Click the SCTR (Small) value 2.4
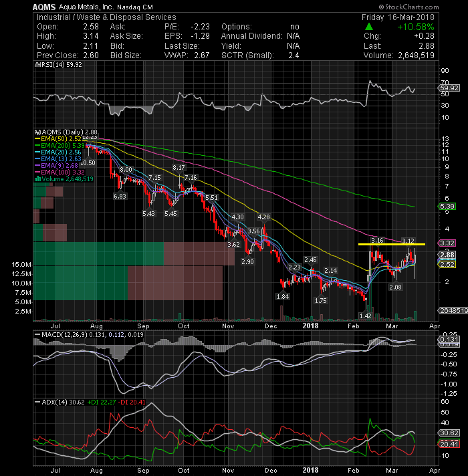The height and width of the screenshot is (476, 468). tap(294, 55)
